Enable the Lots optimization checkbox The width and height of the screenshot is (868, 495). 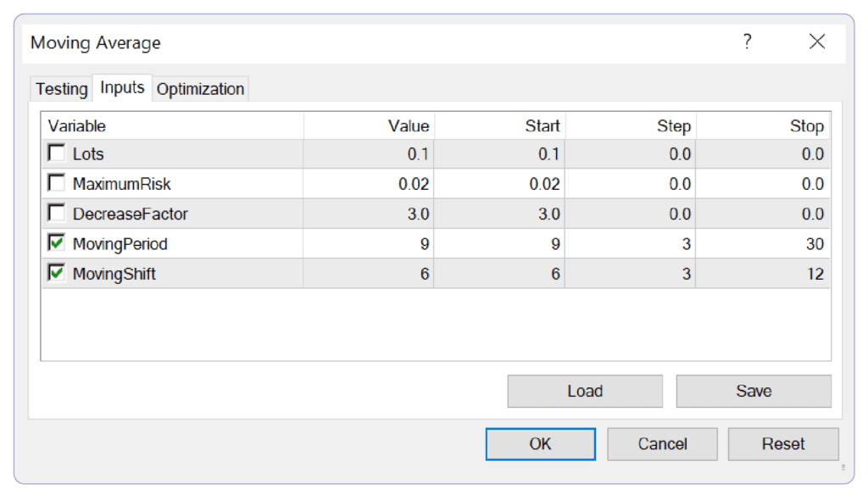click(x=57, y=153)
